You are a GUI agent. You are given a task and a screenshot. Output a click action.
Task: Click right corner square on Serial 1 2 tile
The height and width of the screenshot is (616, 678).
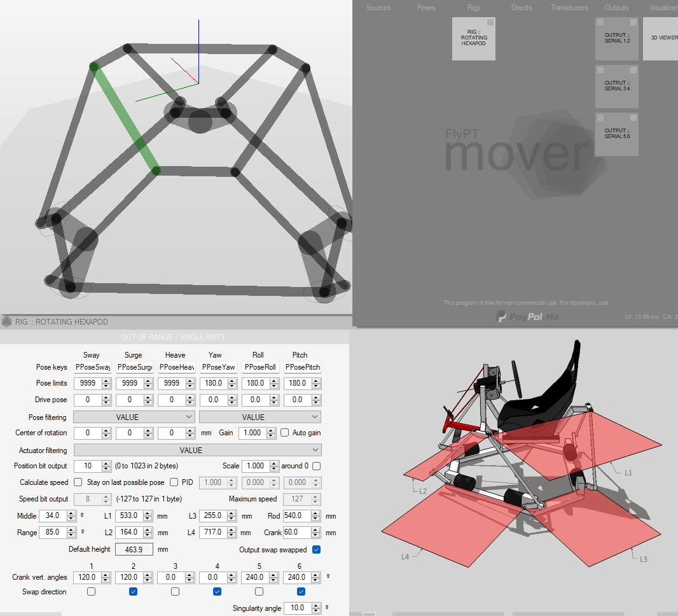coord(633,22)
